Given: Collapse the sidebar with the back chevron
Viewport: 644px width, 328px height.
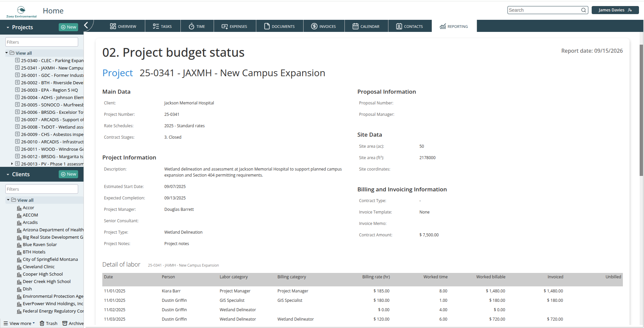Looking at the screenshot, I should (x=86, y=25).
